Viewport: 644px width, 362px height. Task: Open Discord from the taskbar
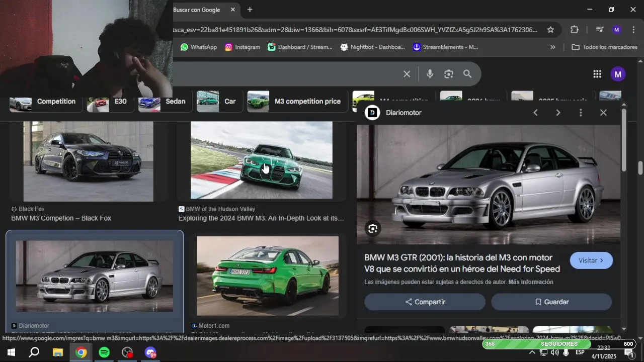150,352
